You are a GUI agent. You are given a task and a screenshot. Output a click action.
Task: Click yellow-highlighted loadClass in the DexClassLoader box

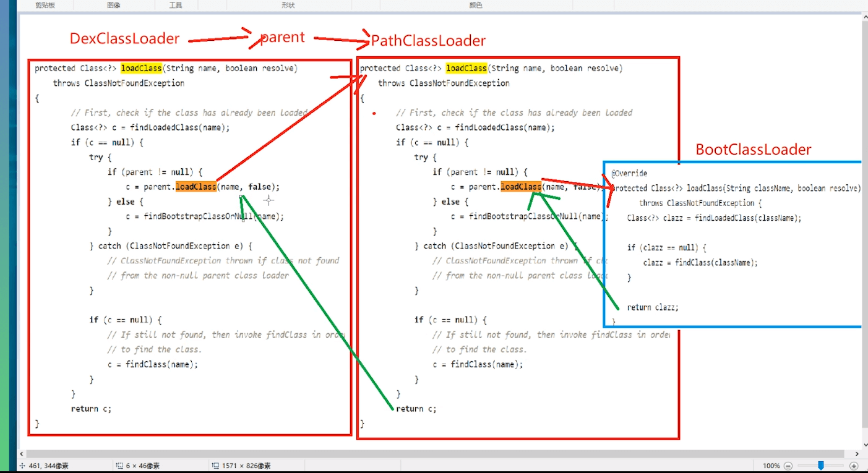[x=141, y=68]
